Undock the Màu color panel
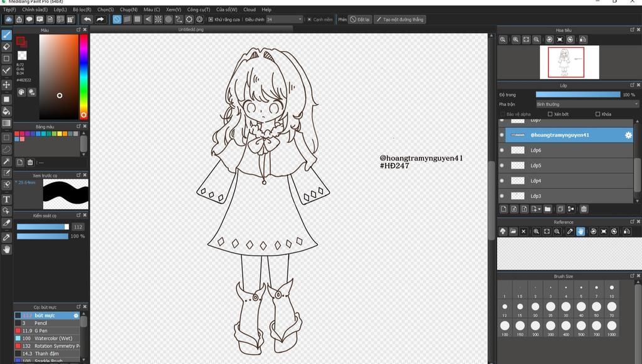 pos(78,30)
